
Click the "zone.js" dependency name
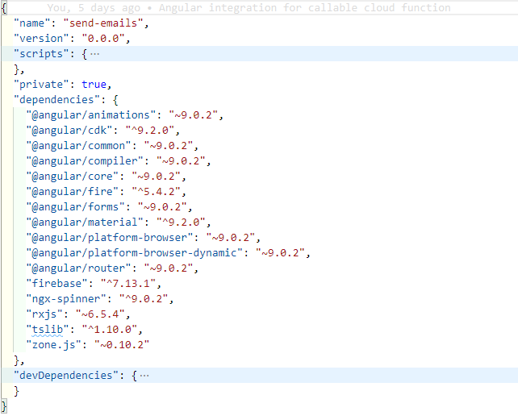click(53, 345)
